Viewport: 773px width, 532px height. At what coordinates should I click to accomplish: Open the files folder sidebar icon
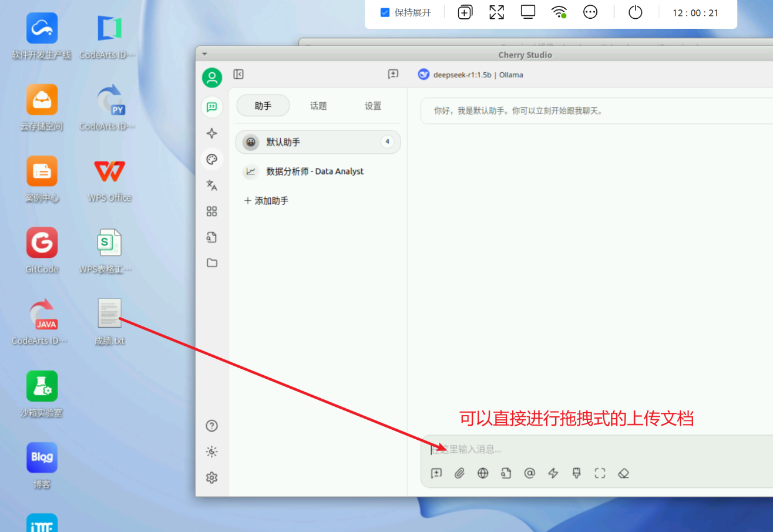coord(212,263)
